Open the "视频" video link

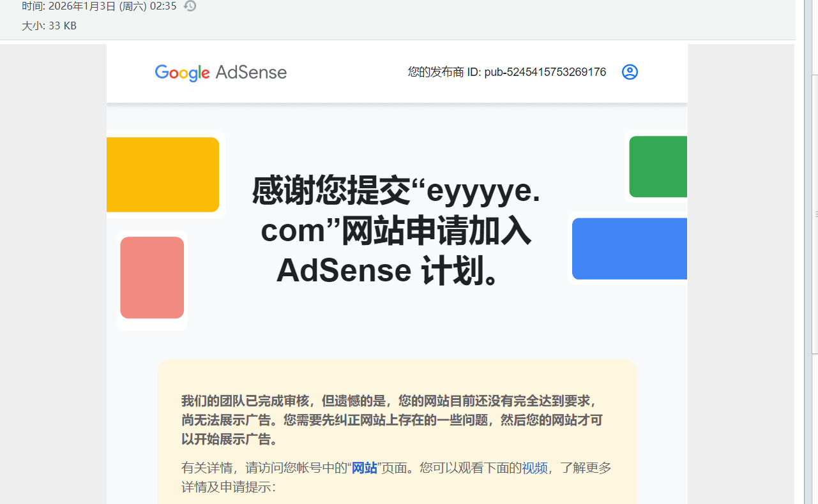pos(534,468)
